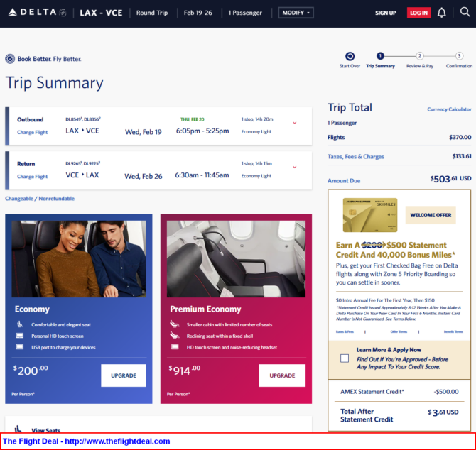Click the Amount Due link
Screen dimensions: 476x450
tap(344, 181)
